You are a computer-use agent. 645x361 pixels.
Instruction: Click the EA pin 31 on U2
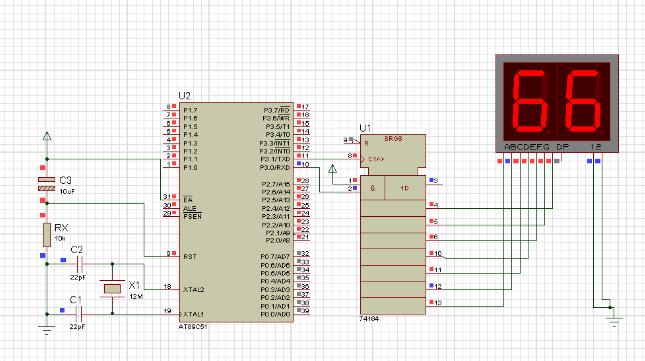coord(171,197)
